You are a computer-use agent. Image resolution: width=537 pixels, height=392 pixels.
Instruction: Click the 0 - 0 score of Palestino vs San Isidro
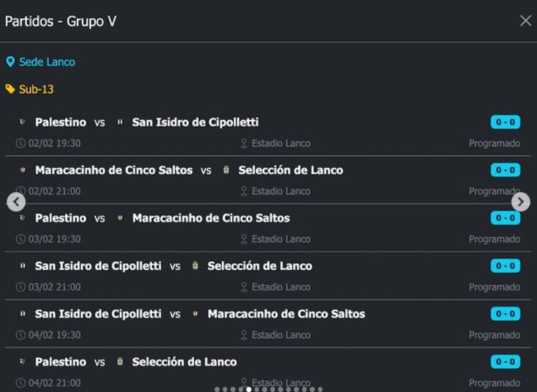(x=505, y=122)
